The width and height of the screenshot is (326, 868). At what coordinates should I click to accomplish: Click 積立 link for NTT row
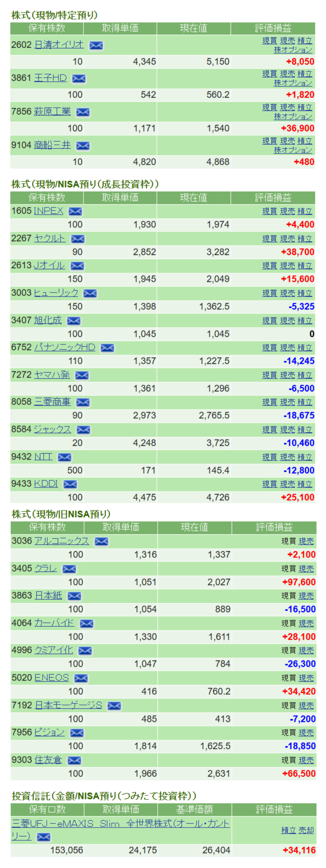(x=304, y=457)
